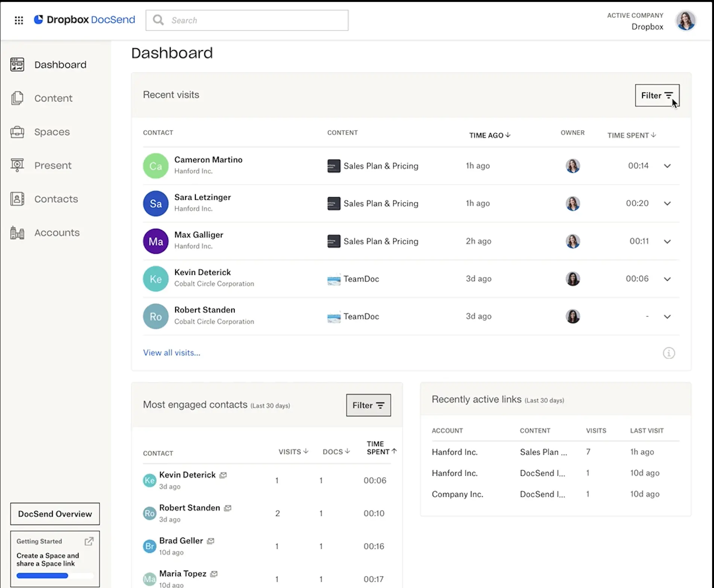The height and width of the screenshot is (588, 714).
Task: Expand Kevin Deterick's visit details chevron
Action: [x=667, y=279]
